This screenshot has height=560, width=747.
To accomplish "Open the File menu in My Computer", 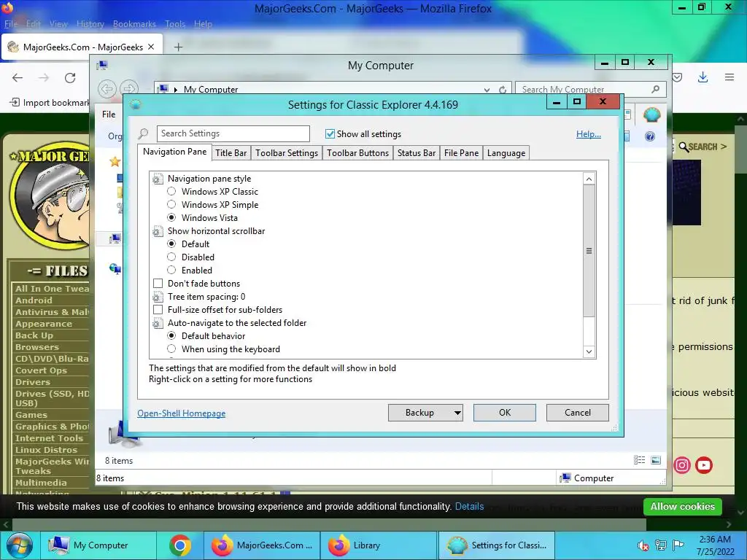I will pyautogui.click(x=109, y=114).
